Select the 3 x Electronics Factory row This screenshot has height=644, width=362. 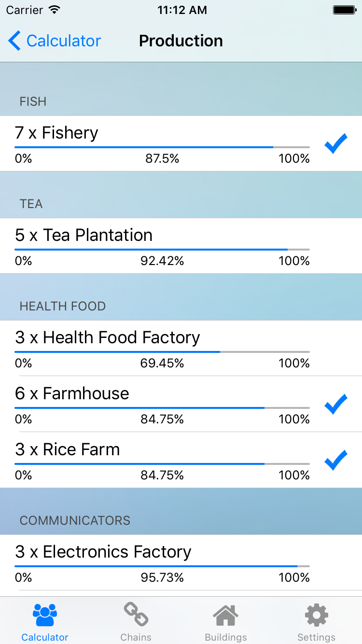click(181, 562)
